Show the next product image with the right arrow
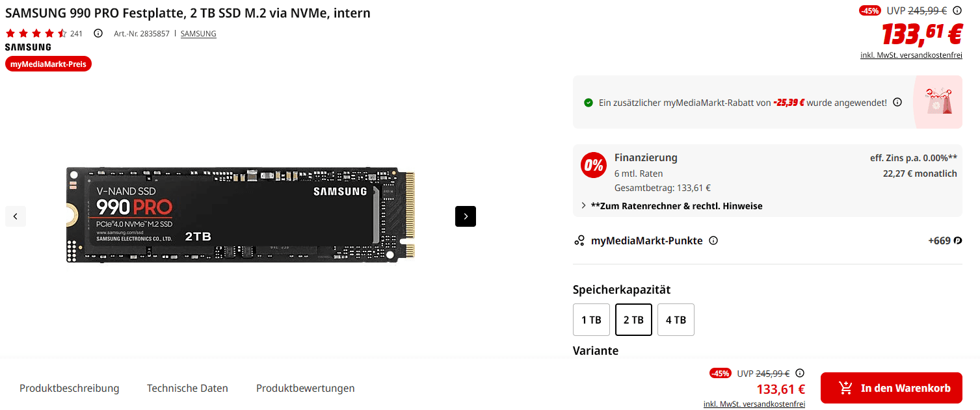Screen dimensions: 980x410 [466, 216]
